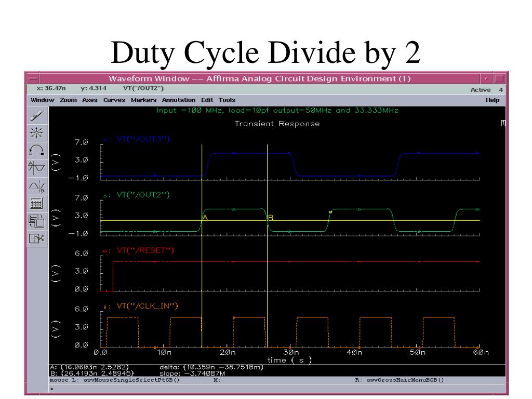Open the Tools menu

point(227,100)
